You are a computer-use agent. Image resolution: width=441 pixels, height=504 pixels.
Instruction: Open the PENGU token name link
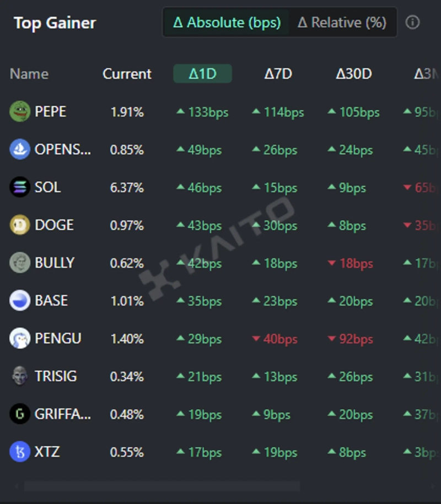pyautogui.click(x=58, y=339)
